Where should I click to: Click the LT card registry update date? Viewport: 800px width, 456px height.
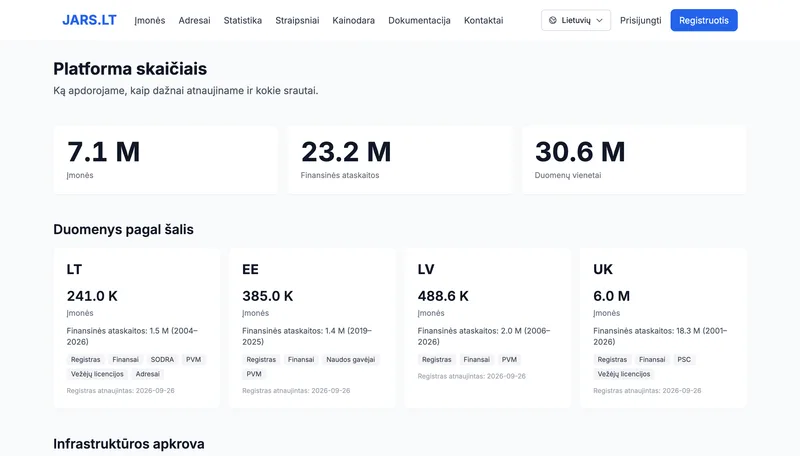(120, 391)
